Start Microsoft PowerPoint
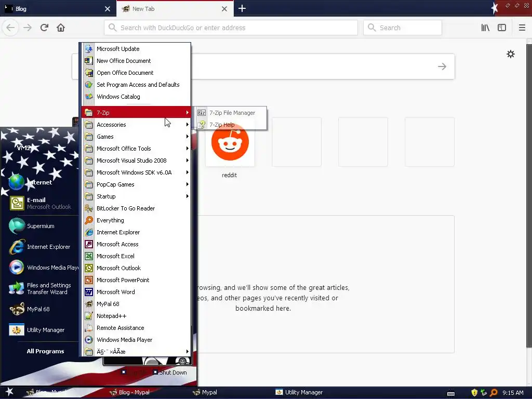 (x=136, y=280)
